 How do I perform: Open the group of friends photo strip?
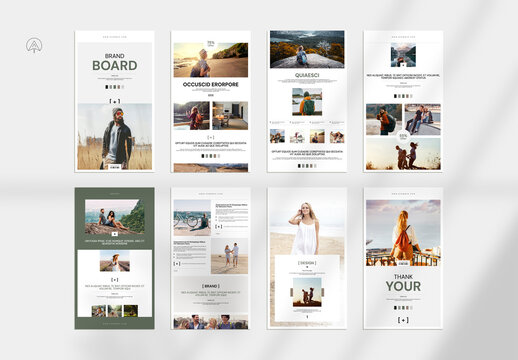(211, 321)
